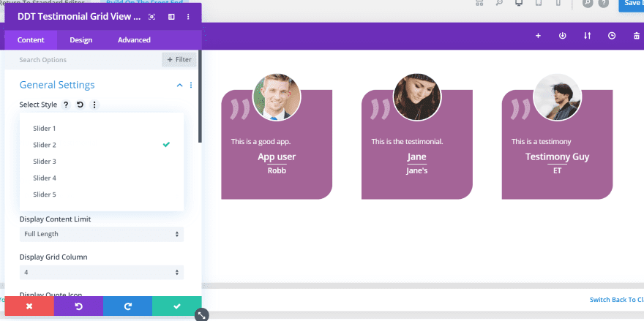Discard changes with red X button
644x321 pixels.
pos(29,306)
